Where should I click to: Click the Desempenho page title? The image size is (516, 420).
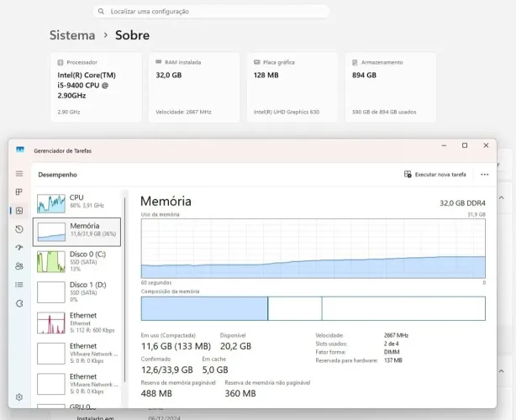58,175
